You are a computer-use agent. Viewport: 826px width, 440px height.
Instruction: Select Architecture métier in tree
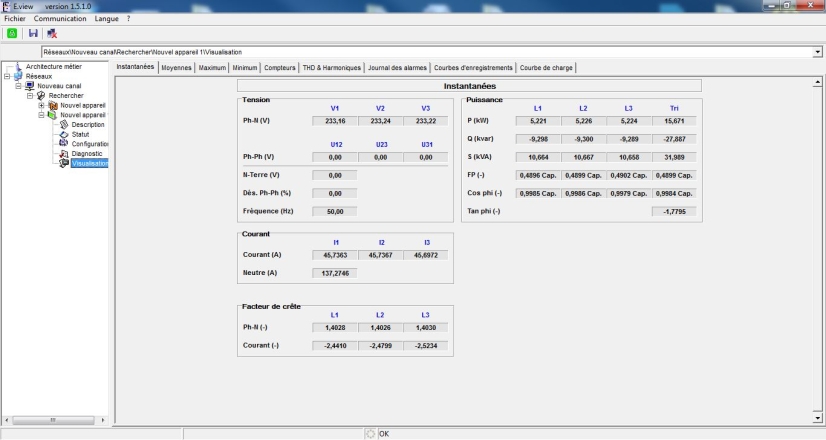pyautogui.click(x=54, y=66)
